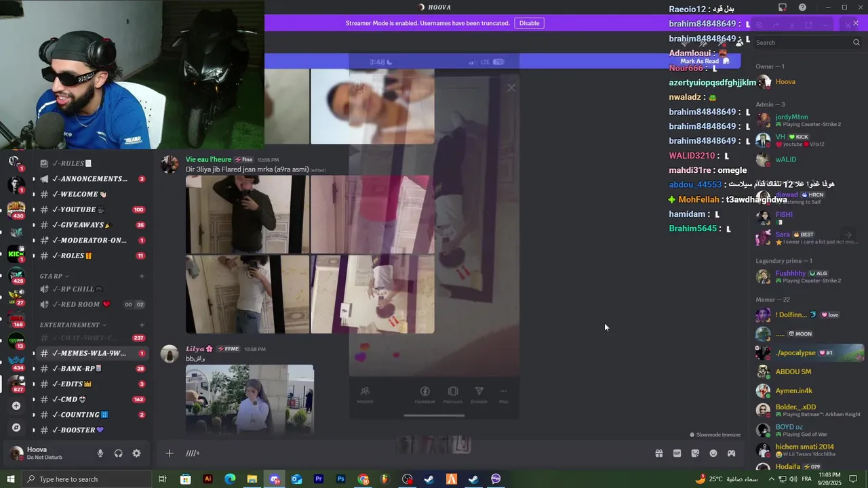
Task: Open the gift icon in the message bar
Action: pyautogui.click(x=658, y=453)
